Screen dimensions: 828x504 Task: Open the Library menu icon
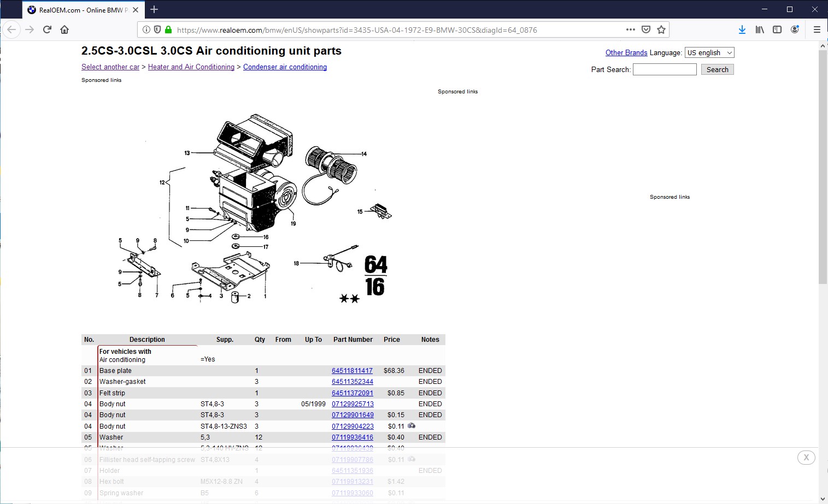tap(760, 29)
